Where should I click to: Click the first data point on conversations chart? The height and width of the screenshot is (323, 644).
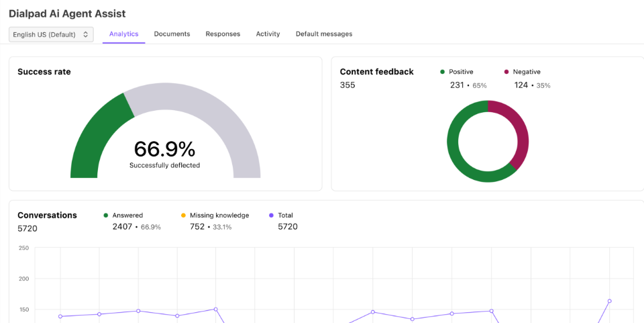pos(60,316)
